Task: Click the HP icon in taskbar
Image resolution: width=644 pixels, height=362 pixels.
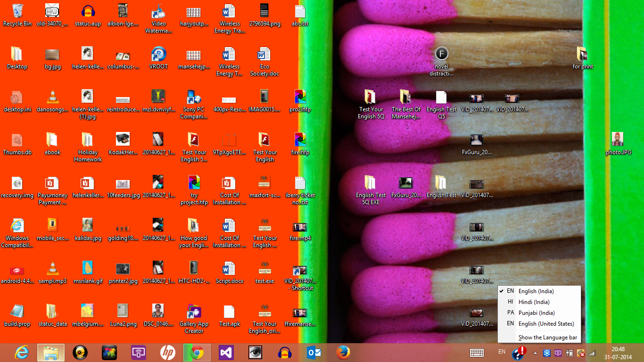Action: [168, 353]
